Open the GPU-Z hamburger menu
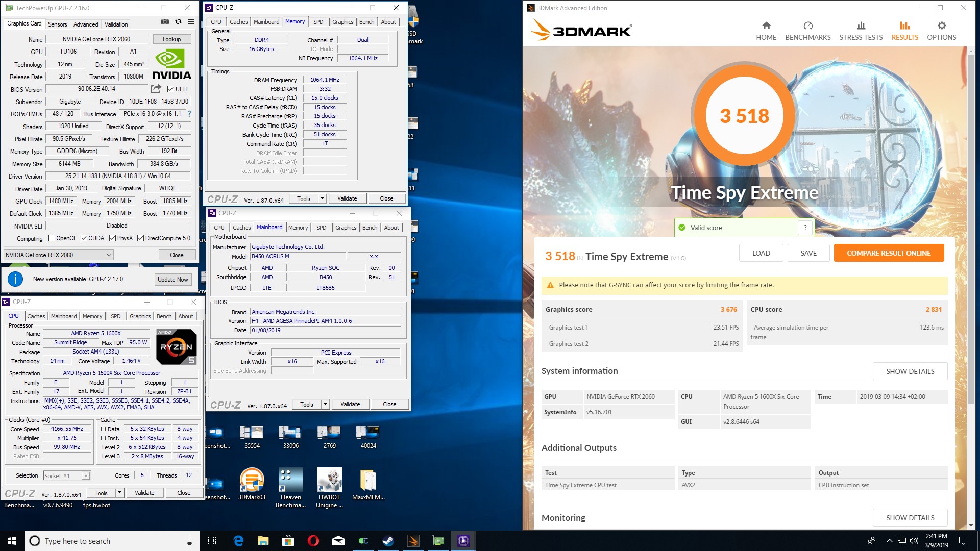The width and height of the screenshot is (980, 551). tap(191, 22)
